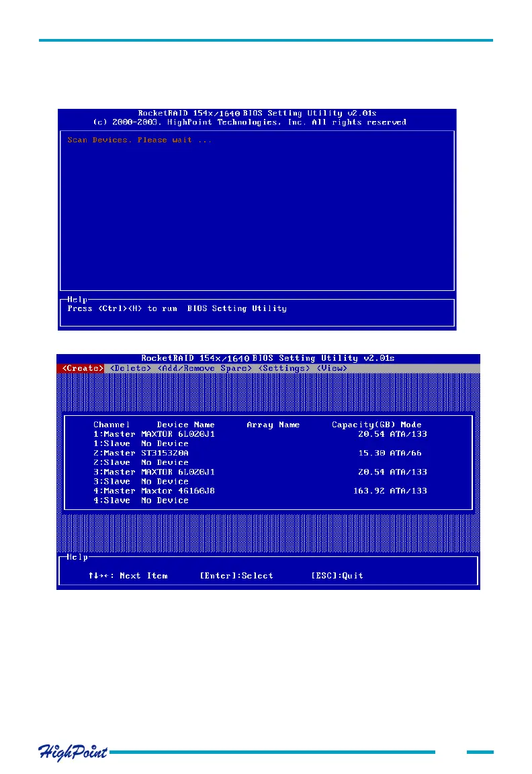This screenshot has width=532, height=774.
Task: Select the 3:Slave No Device row
Action: 140,481
